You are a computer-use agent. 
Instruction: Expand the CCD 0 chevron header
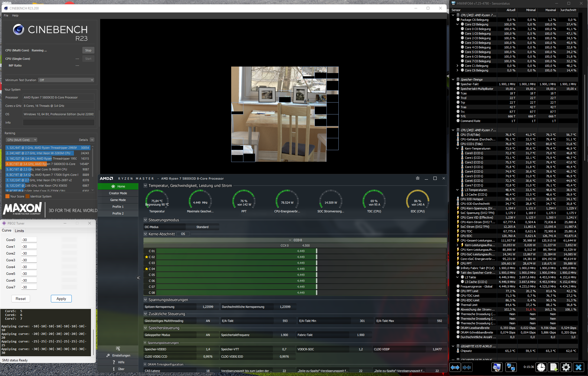pyautogui.click(x=290, y=240)
